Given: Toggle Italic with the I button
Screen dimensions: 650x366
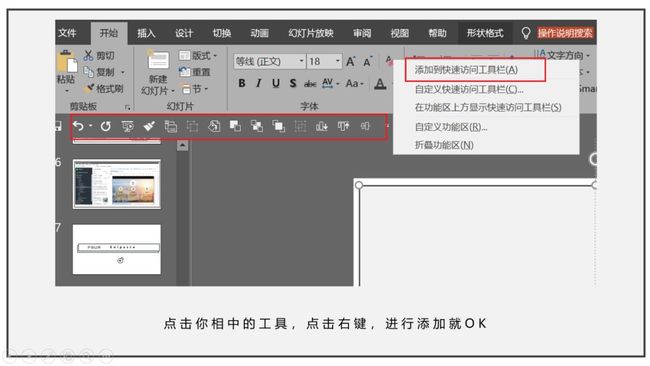Looking at the screenshot, I should [x=259, y=83].
